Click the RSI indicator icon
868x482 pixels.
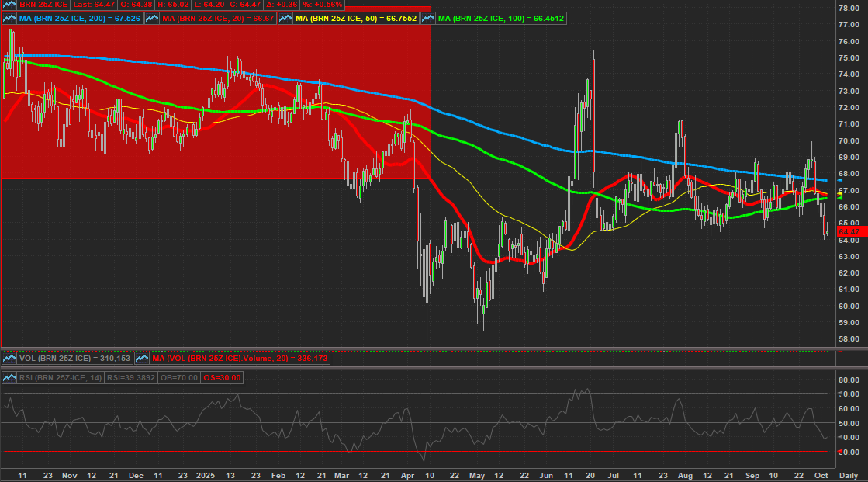[x=10, y=377]
